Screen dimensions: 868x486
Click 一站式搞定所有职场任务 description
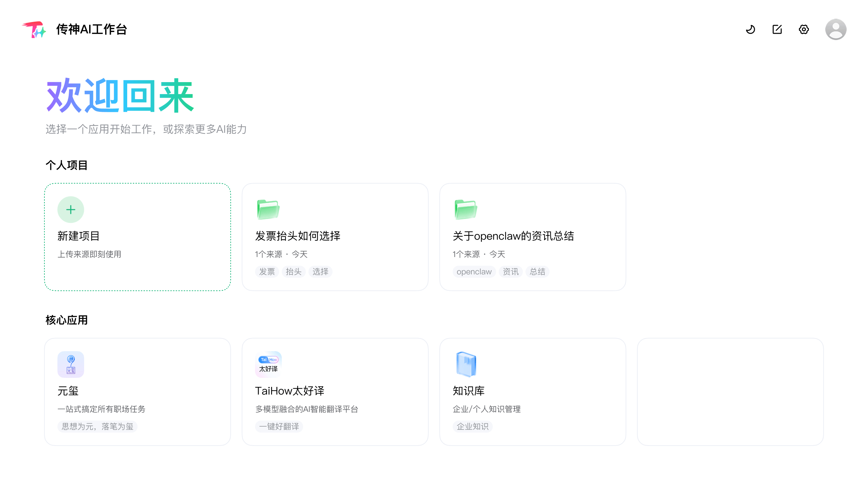click(101, 409)
